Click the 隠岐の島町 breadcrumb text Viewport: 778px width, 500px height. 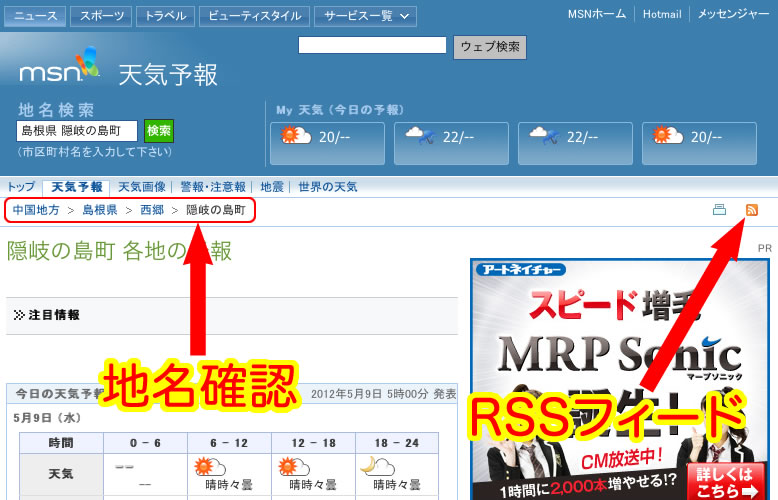coord(216,210)
